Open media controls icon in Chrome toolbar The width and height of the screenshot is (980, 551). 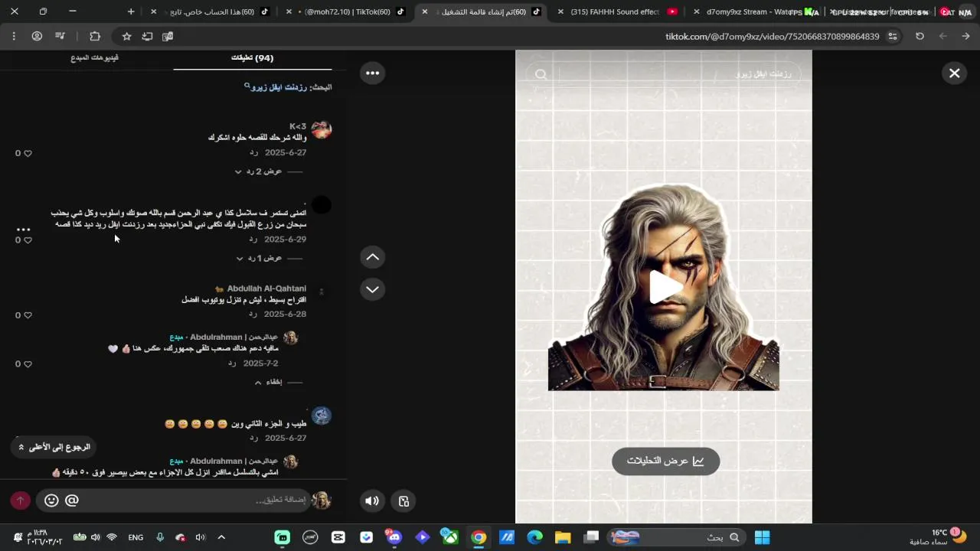click(x=60, y=36)
